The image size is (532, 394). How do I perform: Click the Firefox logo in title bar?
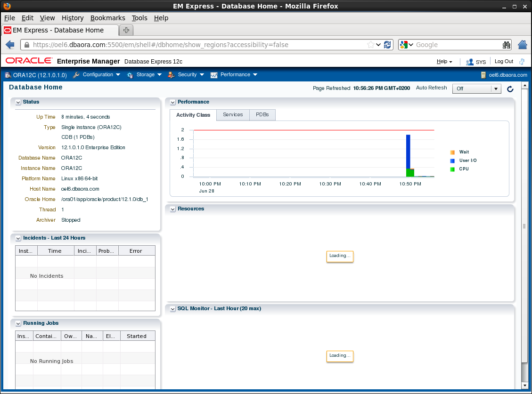coord(7,6)
